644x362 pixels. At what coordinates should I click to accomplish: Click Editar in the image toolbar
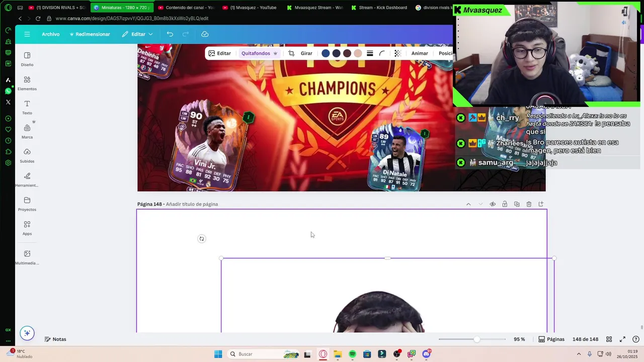click(220, 53)
